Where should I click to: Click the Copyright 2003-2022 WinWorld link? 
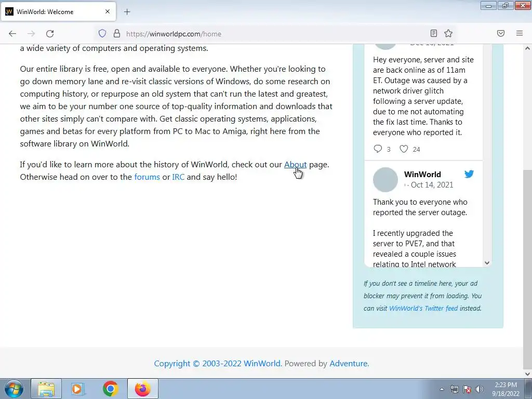point(217,364)
